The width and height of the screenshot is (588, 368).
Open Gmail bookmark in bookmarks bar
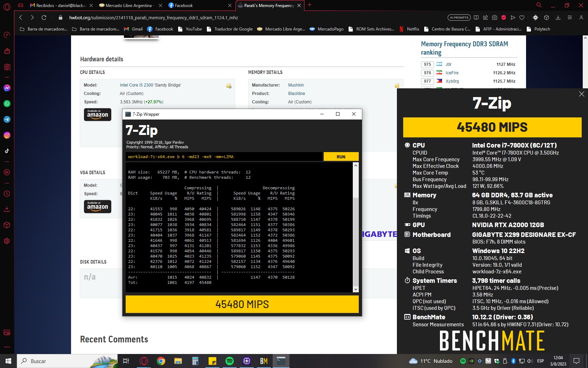pyautogui.click(x=133, y=29)
